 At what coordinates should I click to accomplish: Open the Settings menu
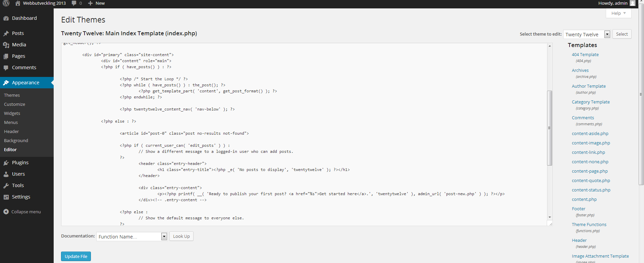21,197
